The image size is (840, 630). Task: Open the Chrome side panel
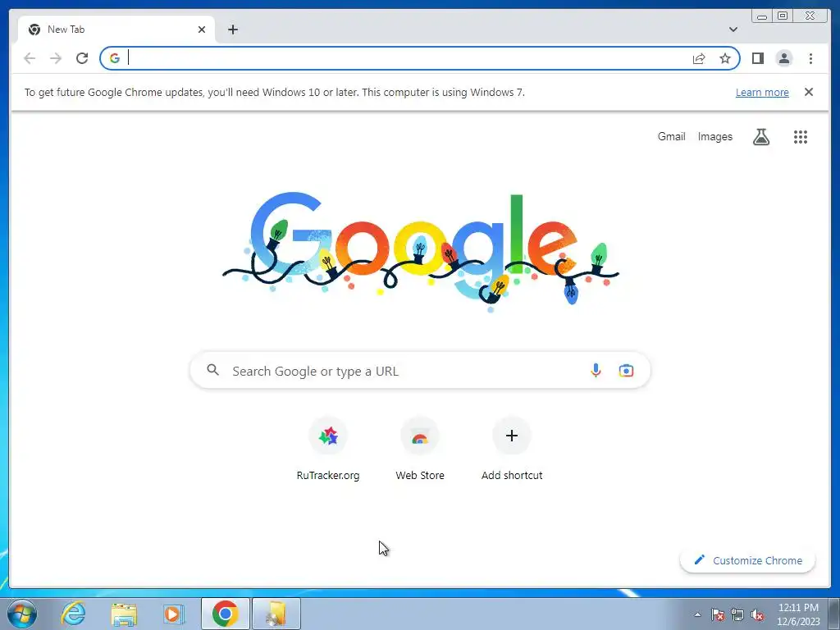(x=757, y=58)
